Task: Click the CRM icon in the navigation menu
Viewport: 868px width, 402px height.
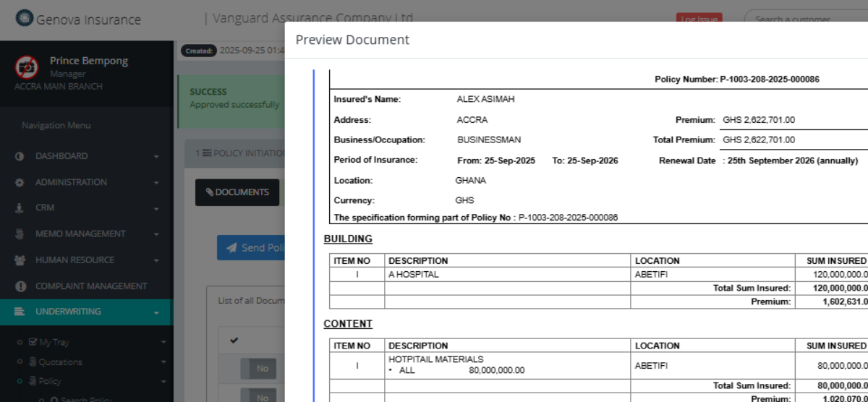Action: [20, 208]
